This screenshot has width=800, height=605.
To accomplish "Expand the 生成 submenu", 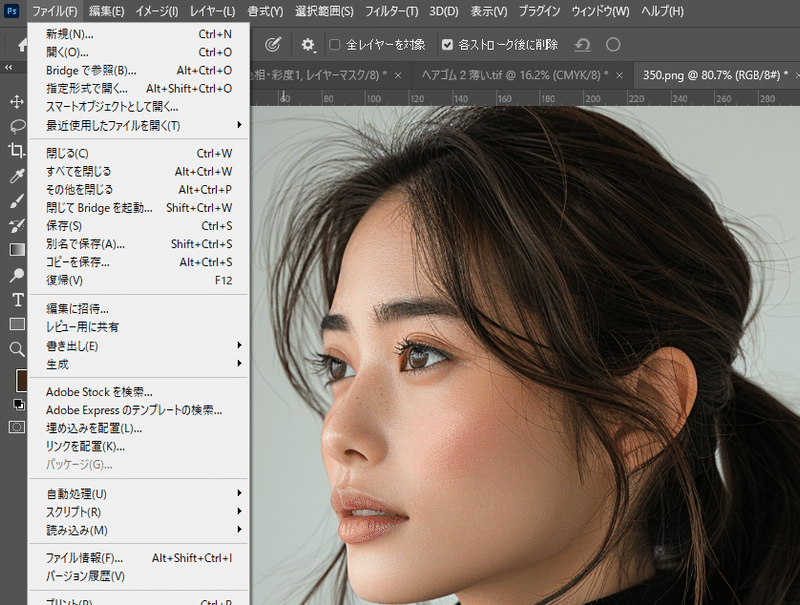I will (x=138, y=364).
